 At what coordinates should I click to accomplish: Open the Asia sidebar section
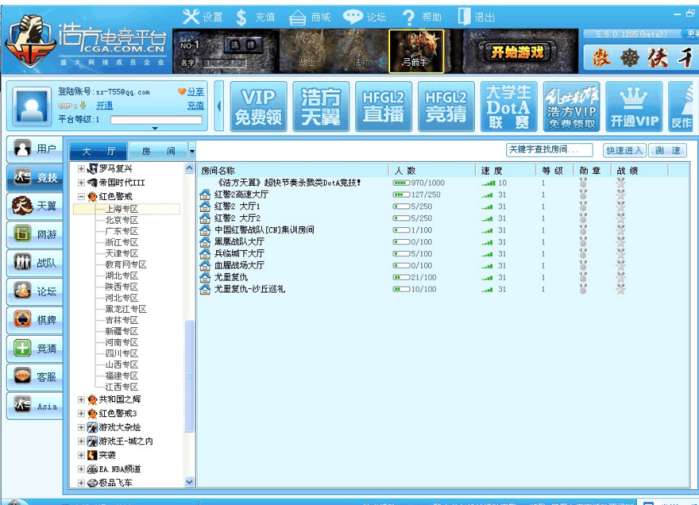pyautogui.click(x=35, y=406)
